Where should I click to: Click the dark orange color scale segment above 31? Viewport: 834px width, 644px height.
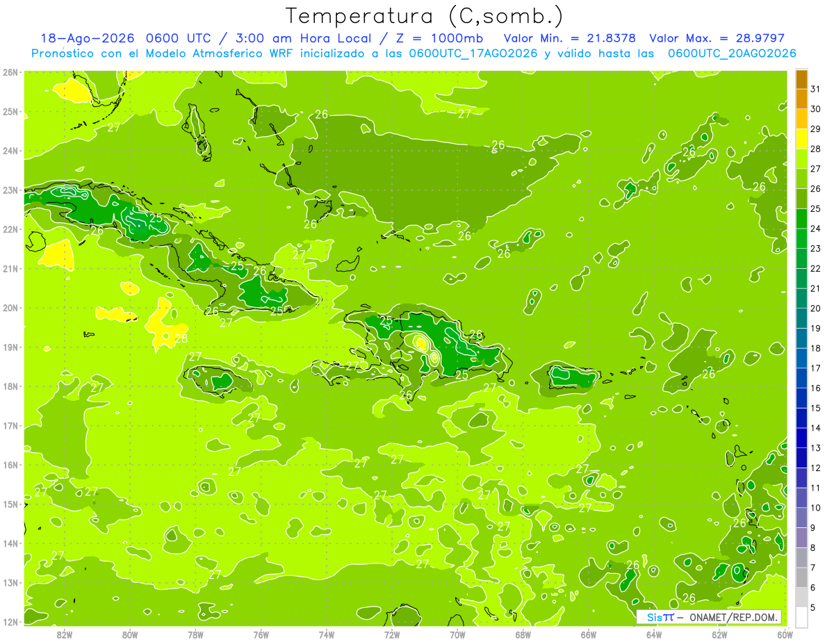click(802, 79)
